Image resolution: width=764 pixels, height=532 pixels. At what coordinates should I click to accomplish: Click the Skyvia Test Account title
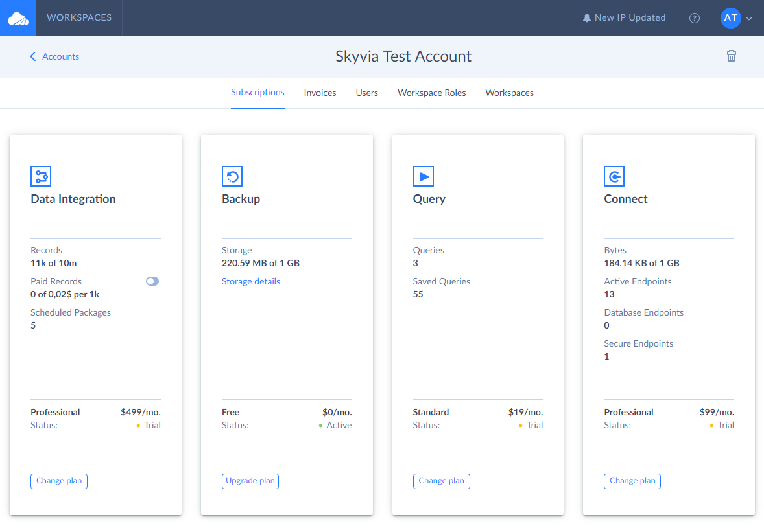[x=403, y=56]
